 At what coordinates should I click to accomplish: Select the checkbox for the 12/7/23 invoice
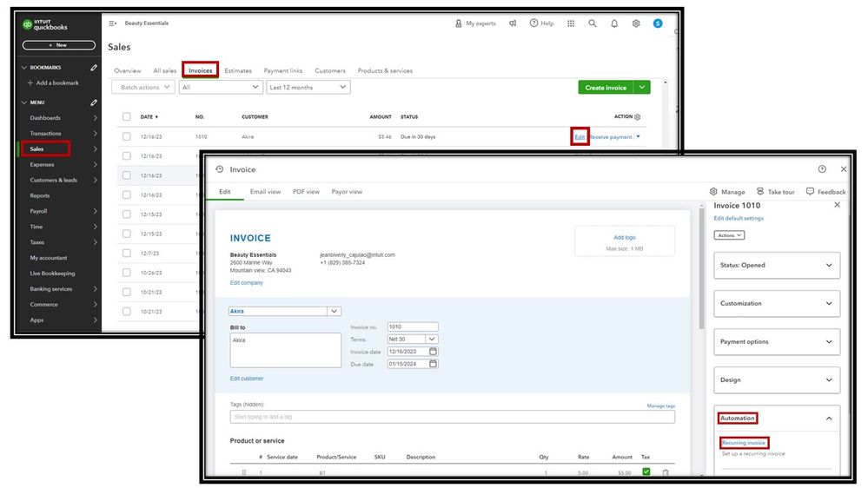click(127, 253)
